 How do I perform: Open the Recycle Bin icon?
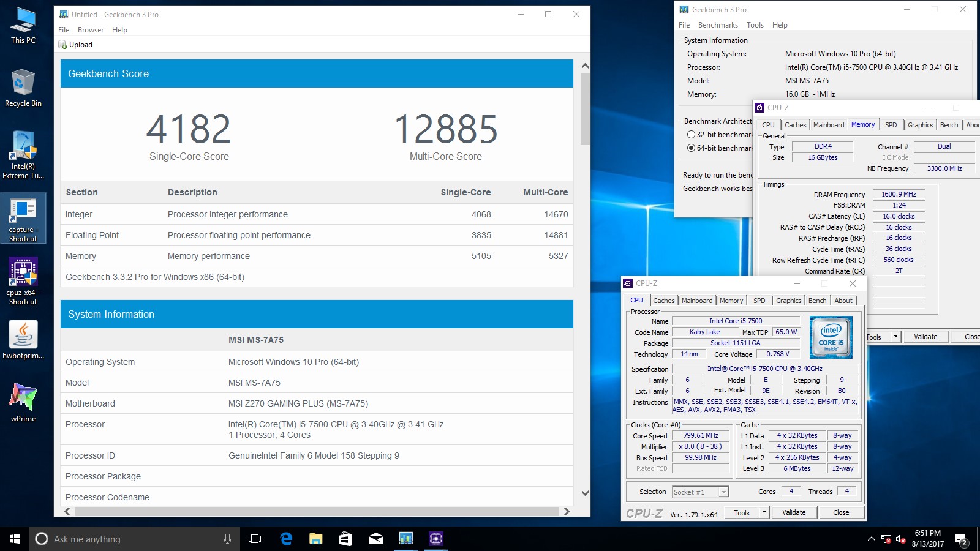click(x=23, y=88)
